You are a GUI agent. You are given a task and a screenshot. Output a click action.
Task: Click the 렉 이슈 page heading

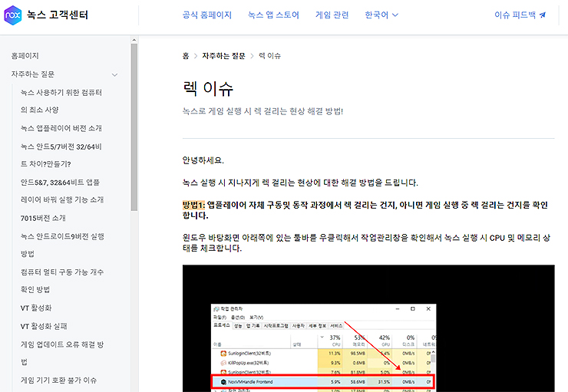point(208,88)
